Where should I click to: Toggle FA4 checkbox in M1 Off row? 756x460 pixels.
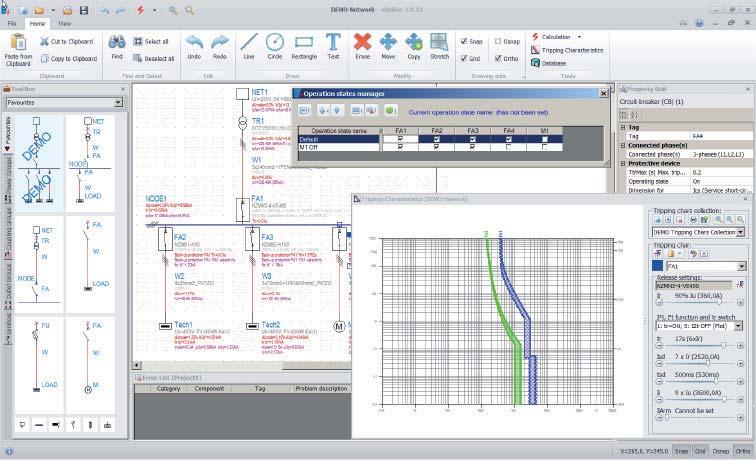(509, 147)
